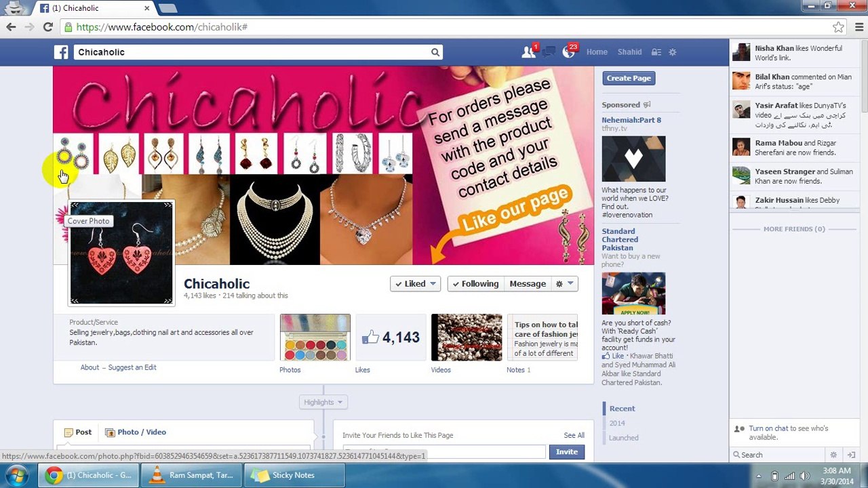The height and width of the screenshot is (488, 868).
Task: Expand the Highlights dropdown
Action: tap(323, 403)
